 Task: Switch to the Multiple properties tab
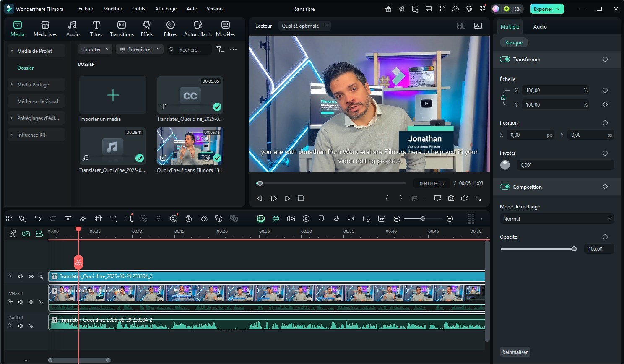click(510, 26)
